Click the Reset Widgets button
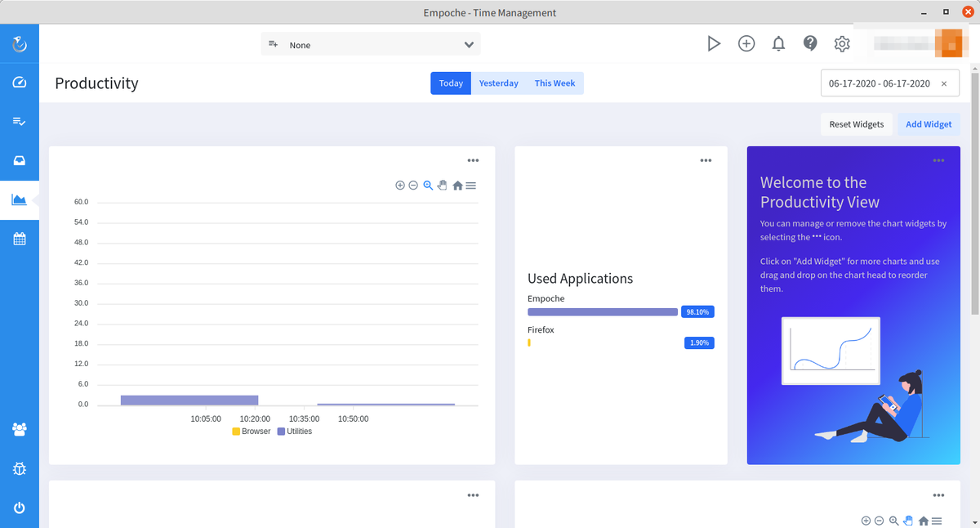This screenshot has width=980, height=528. 856,124
